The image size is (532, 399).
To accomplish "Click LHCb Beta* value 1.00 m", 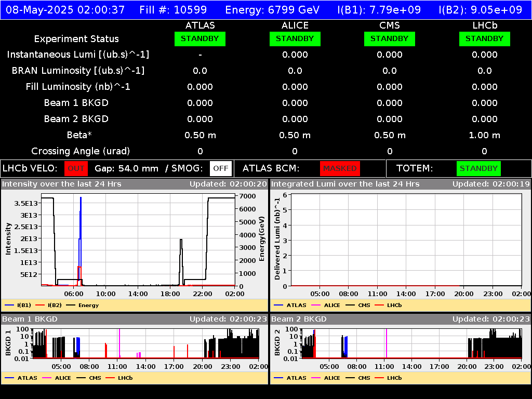I will click(x=485, y=136).
